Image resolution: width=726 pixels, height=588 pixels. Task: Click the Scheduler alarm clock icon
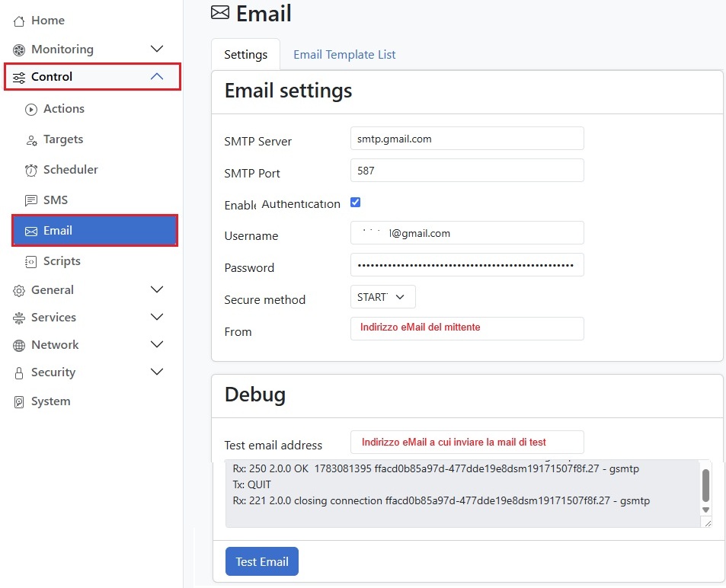point(31,171)
